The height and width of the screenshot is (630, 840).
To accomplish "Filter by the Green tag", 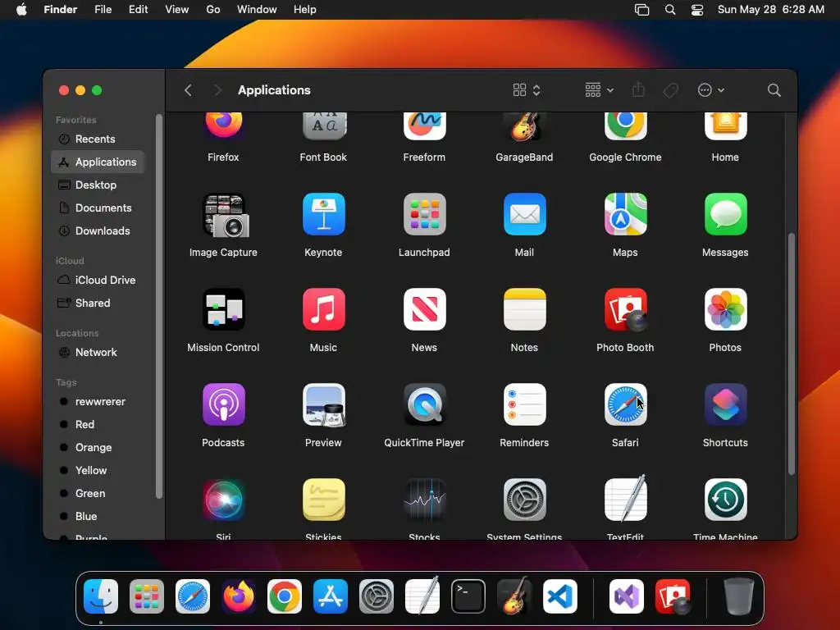I will coord(98,494).
